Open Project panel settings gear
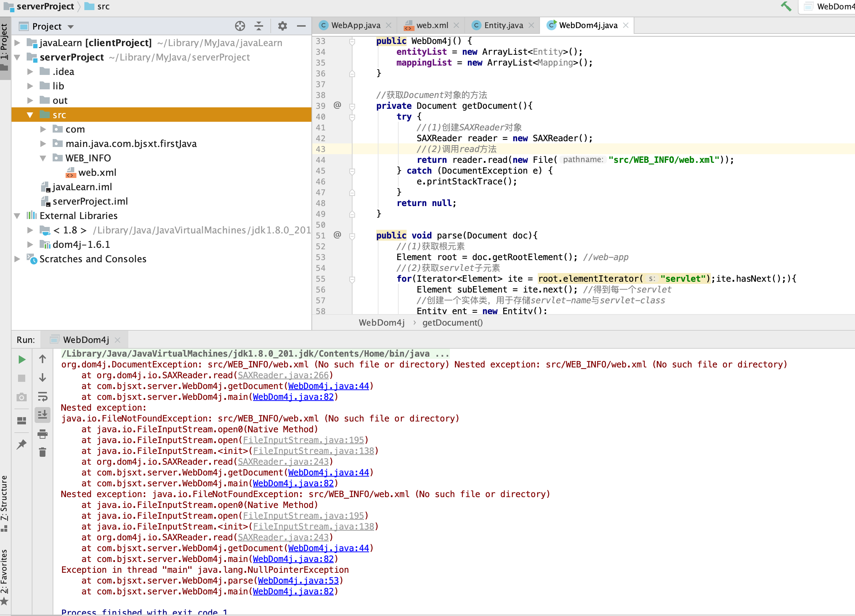The height and width of the screenshot is (616, 855). (x=282, y=26)
